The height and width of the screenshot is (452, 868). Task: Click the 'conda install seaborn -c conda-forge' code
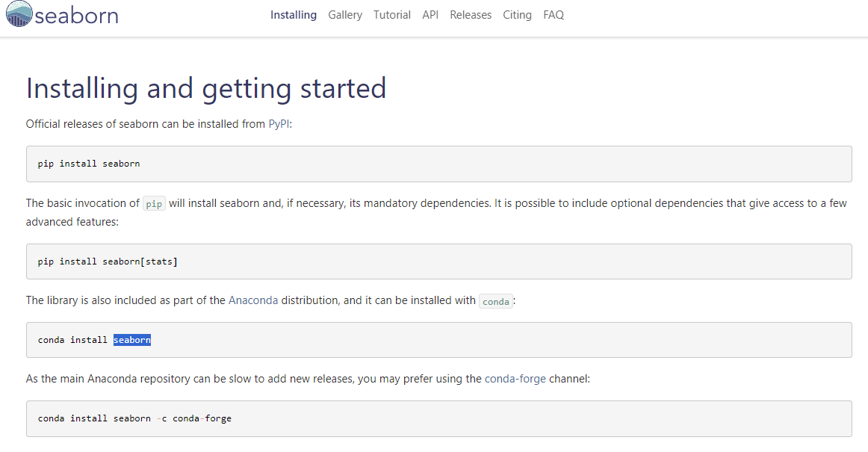point(134,418)
